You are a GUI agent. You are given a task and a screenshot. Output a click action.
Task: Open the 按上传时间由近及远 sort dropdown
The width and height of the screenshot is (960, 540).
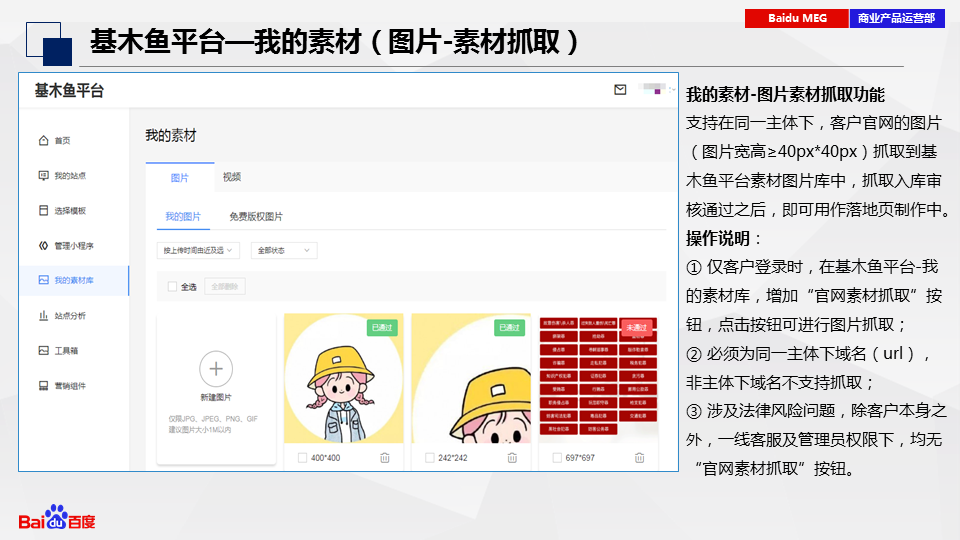point(198,250)
